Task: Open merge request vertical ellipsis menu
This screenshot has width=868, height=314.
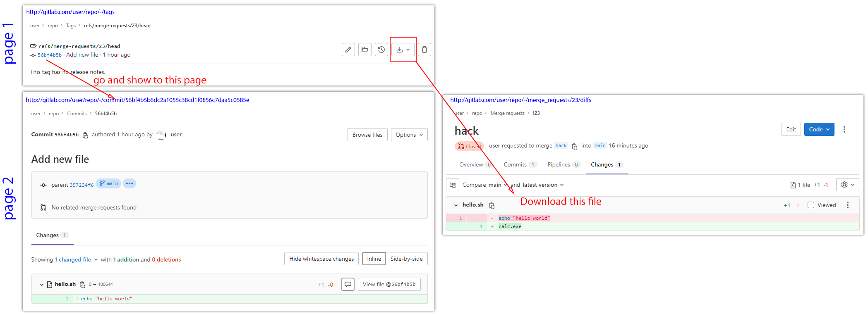Action: 844,129
